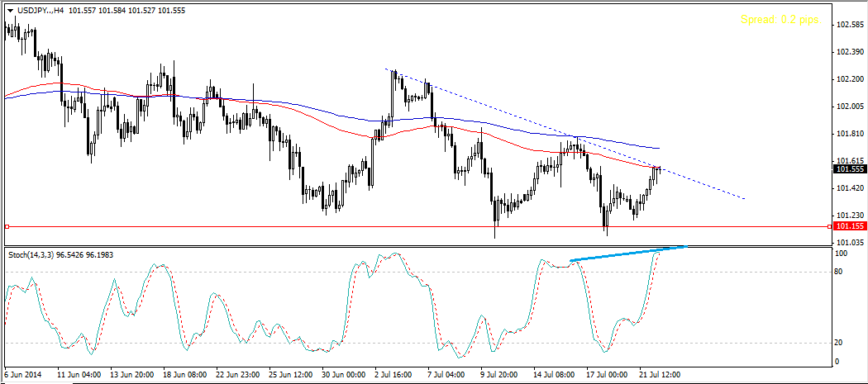
Task: Click the 102.585 price axis label
Action: pyautogui.click(x=849, y=25)
